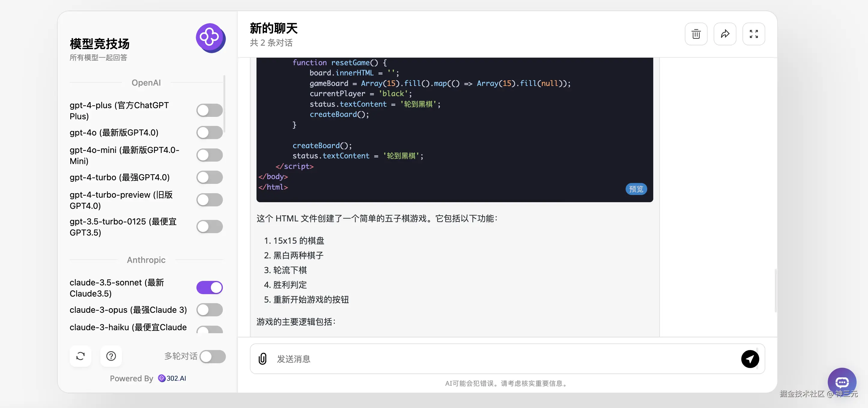This screenshot has width=868, height=408.
Task: Click the model list sidebar scrollbar
Action: tap(224, 105)
